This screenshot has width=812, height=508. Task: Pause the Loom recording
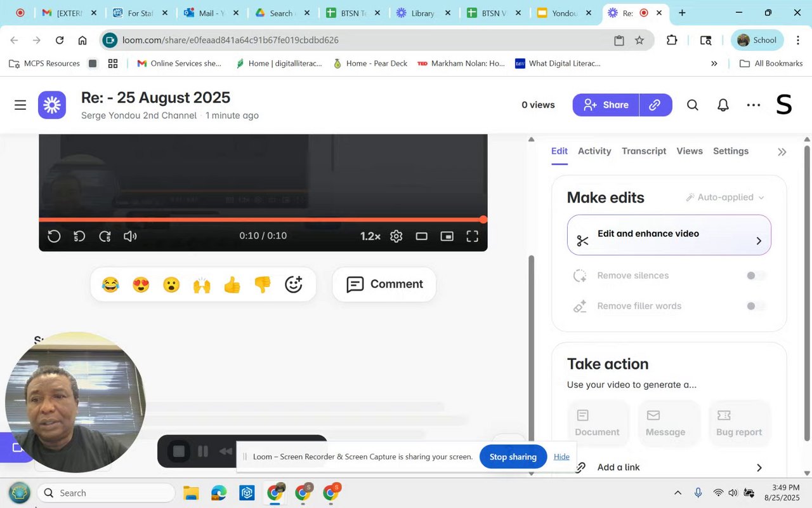click(203, 451)
